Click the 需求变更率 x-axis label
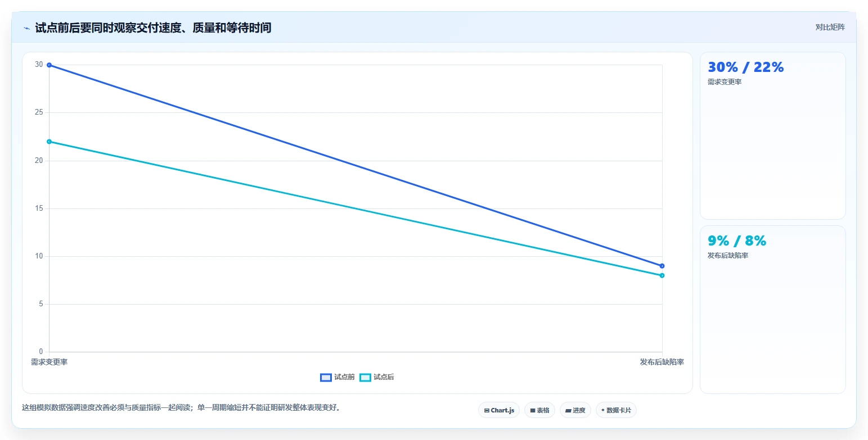This screenshot has width=868, height=440. [50, 362]
